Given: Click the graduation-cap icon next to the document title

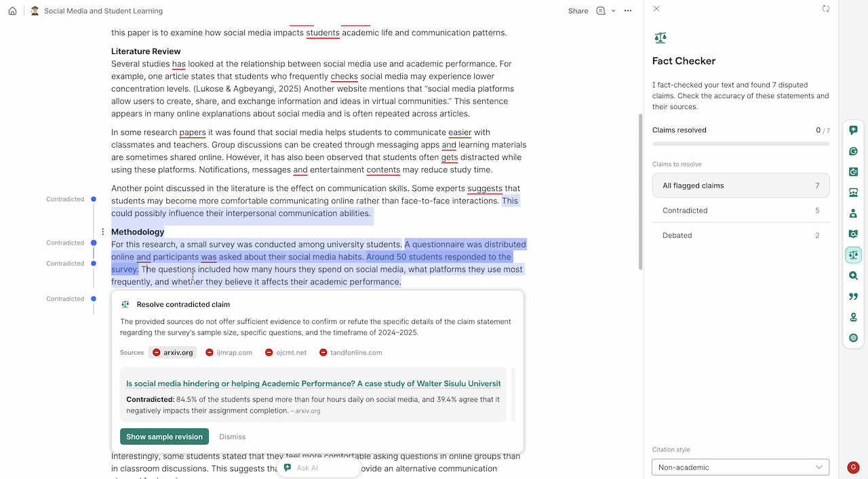Looking at the screenshot, I should point(35,10).
